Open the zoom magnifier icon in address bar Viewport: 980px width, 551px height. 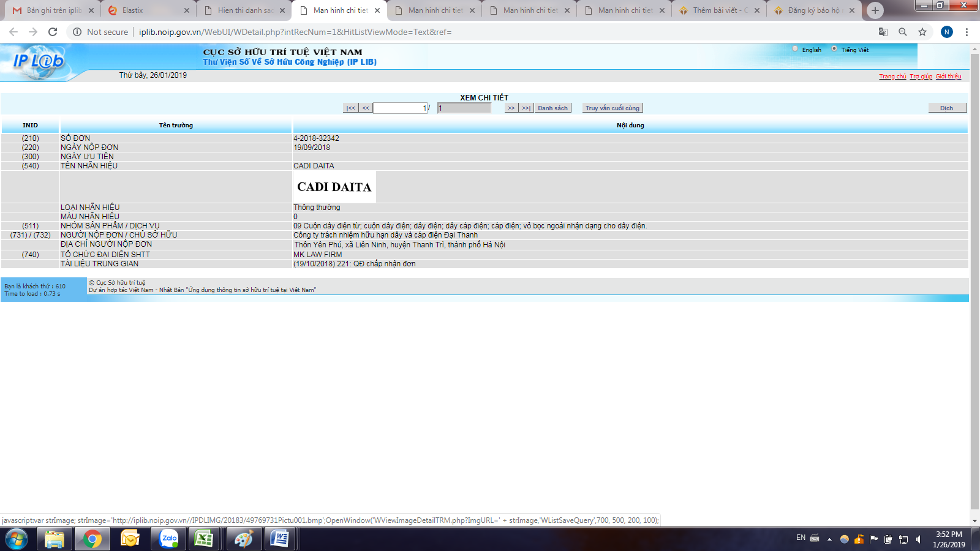[x=903, y=32]
